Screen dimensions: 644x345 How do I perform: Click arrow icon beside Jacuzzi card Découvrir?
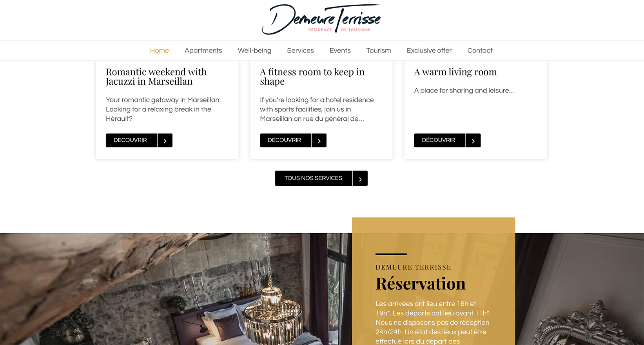pos(165,140)
